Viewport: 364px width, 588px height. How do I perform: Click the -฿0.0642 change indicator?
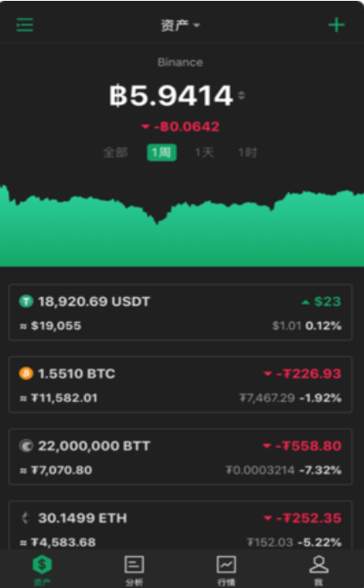(180, 127)
